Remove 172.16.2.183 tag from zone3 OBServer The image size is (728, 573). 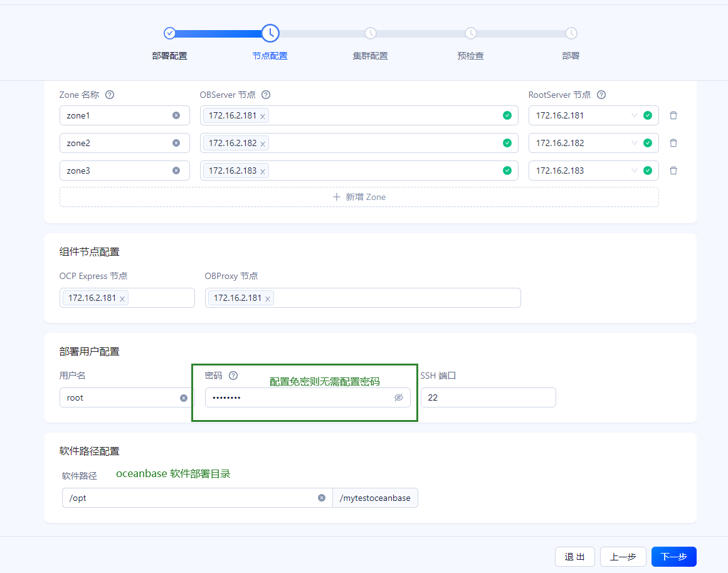[263, 171]
